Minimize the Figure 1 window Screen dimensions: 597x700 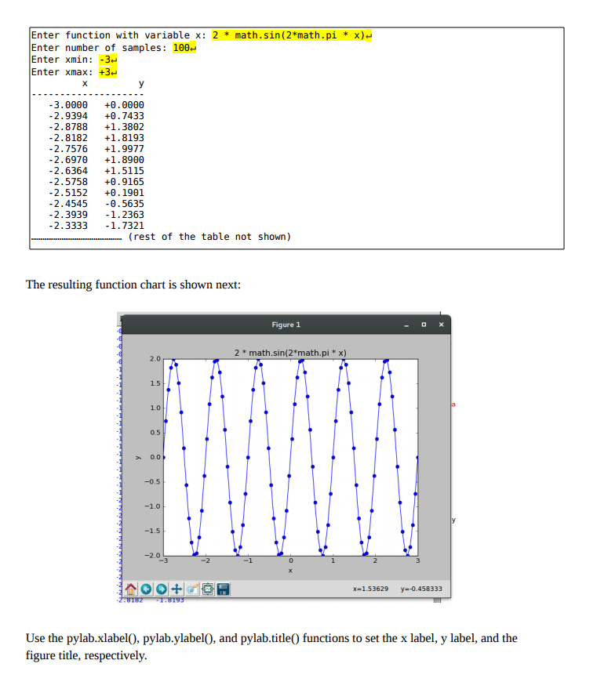[x=406, y=325]
